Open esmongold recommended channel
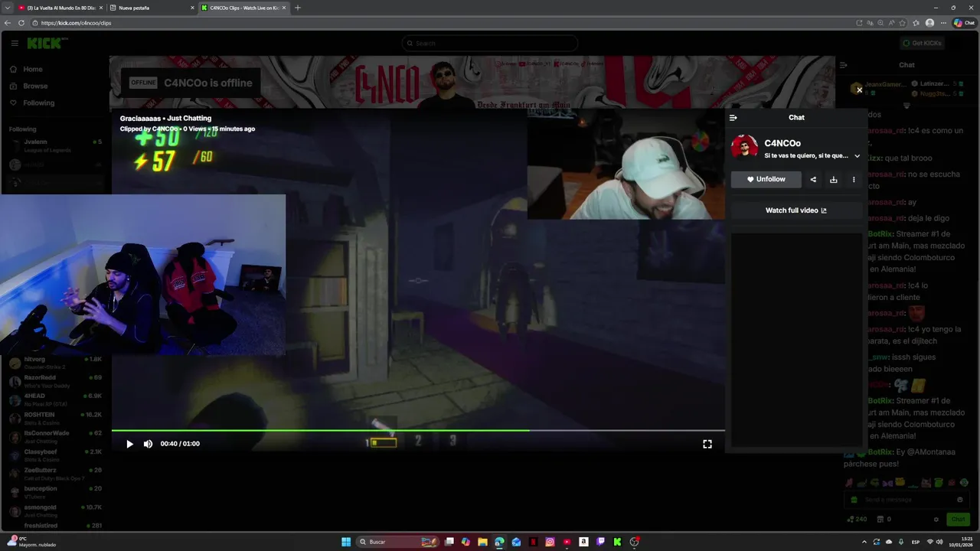The image size is (980, 551). click(x=54, y=510)
